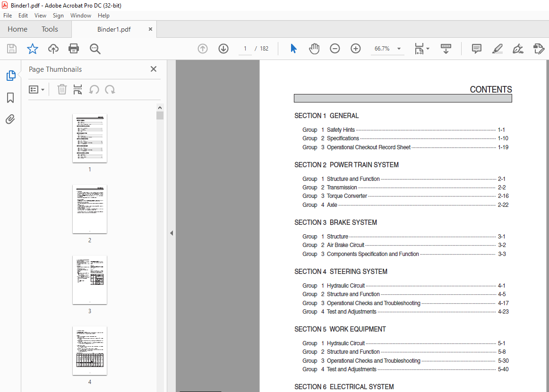The height and width of the screenshot is (392, 549).
Task: Click 'SECTION 3 BRAKE SYSTEM' heading
Action: coord(335,222)
